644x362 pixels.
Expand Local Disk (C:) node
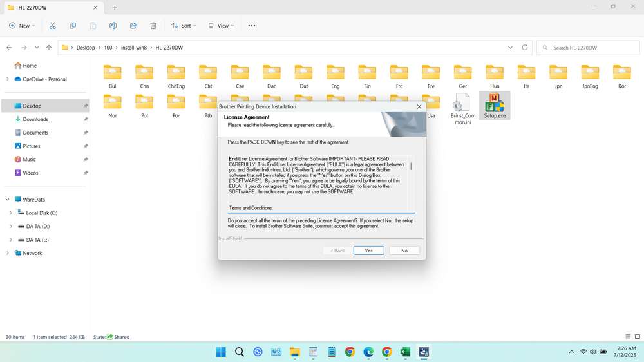click(11, 213)
